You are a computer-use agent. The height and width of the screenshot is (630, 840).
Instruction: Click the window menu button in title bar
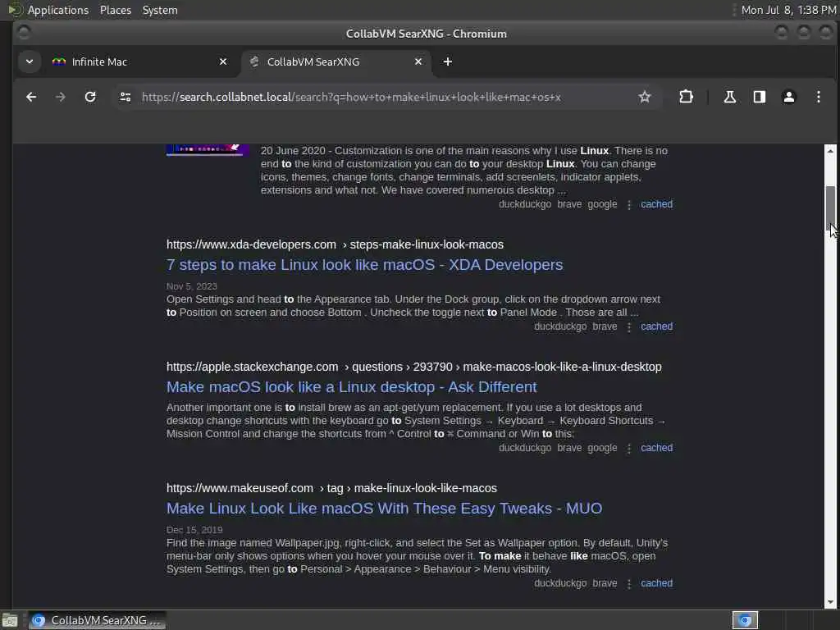click(24, 33)
